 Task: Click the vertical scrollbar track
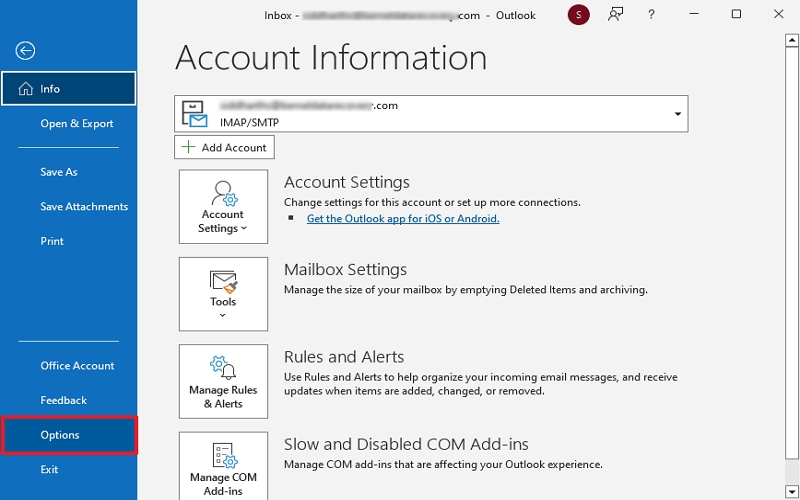point(792,472)
